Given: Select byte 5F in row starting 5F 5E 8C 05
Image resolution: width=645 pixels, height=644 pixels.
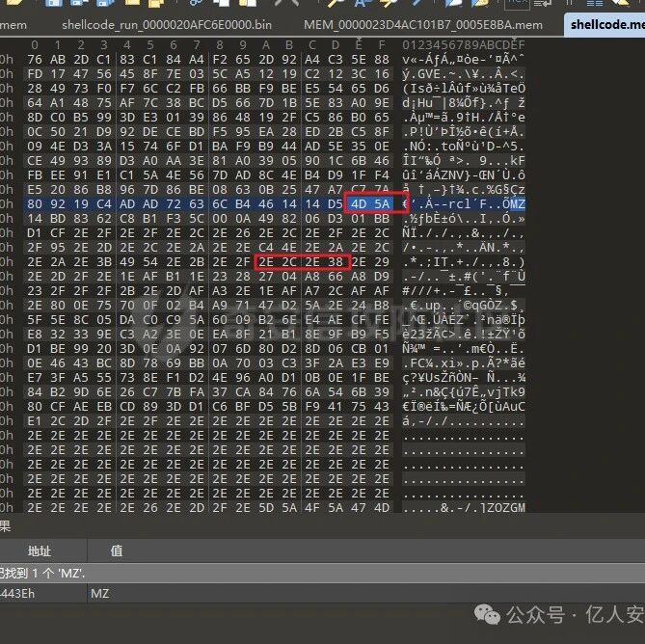Looking at the screenshot, I should click(x=35, y=320).
